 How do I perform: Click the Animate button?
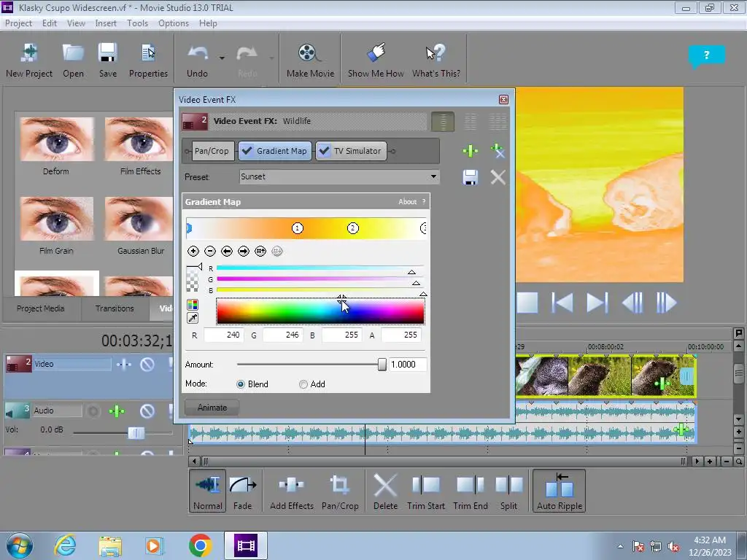(x=212, y=408)
